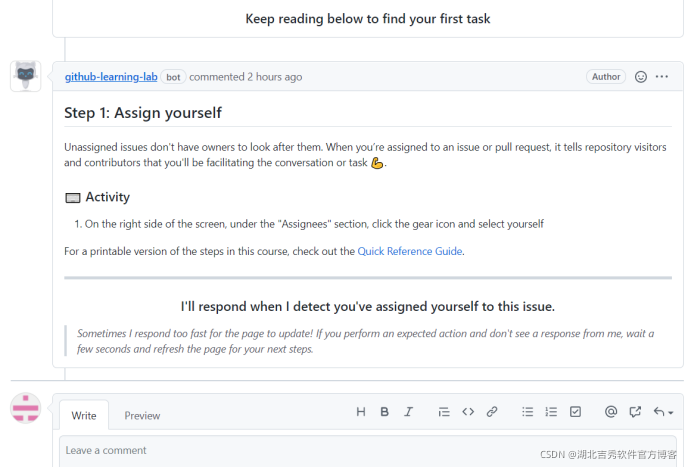Click the 'Step 1: Assign yourself' heading
This screenshot has height=468, width=692.
[x=143, y=113]
